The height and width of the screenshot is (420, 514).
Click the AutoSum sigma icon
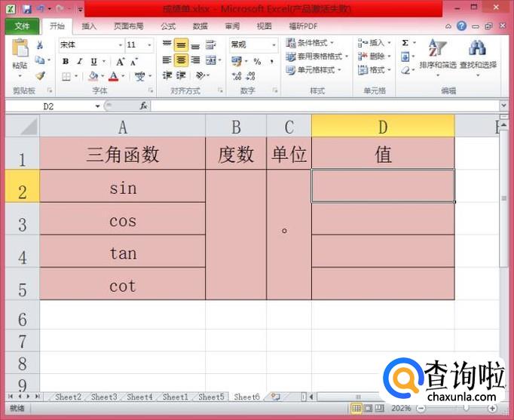(405, 43)
